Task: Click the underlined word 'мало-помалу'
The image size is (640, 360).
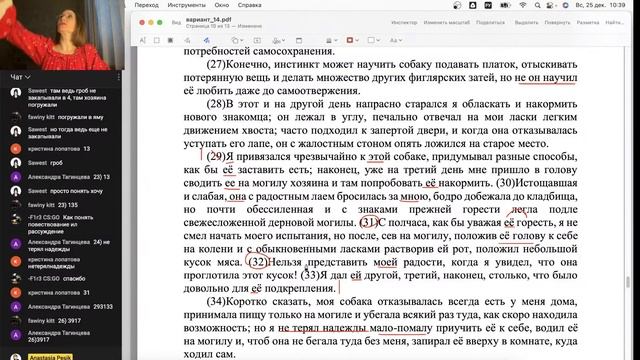Action: [401, 328]
